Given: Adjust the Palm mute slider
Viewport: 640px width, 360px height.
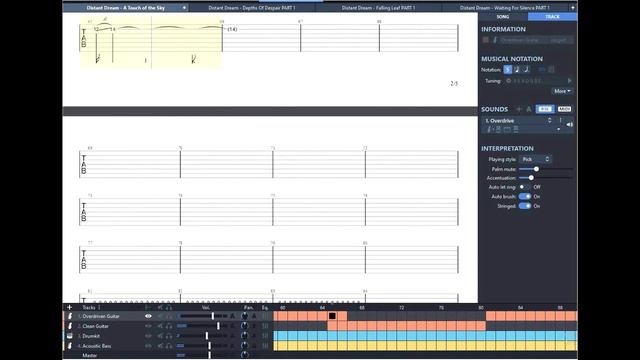Looking at the screenshot, I should click(x=546, y=169).
